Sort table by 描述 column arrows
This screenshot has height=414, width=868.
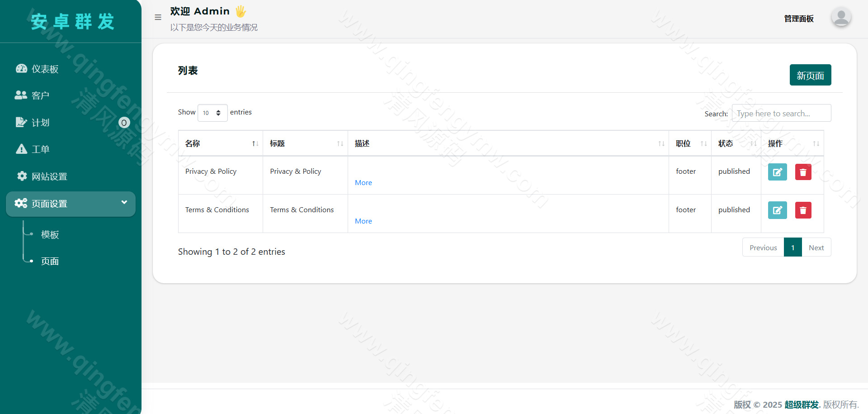[x=661, y=144]
